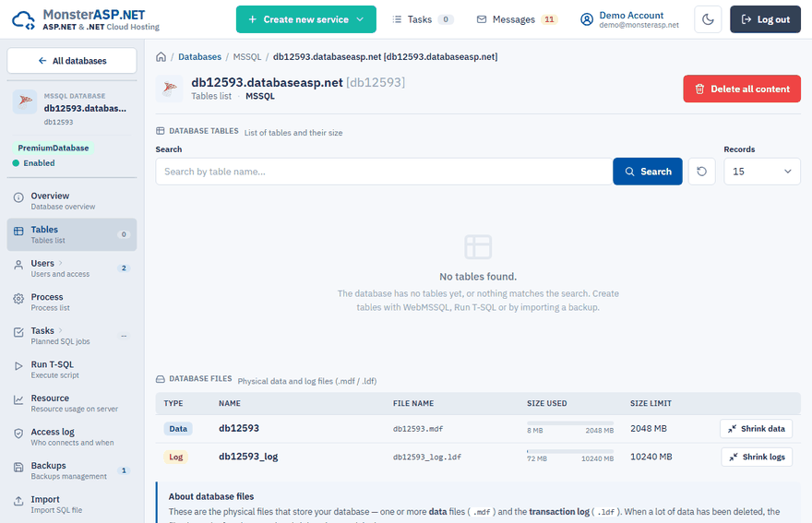This screenshot has width=812, height=523.
Task: Go back to All databases
Action: click(72, 61)
